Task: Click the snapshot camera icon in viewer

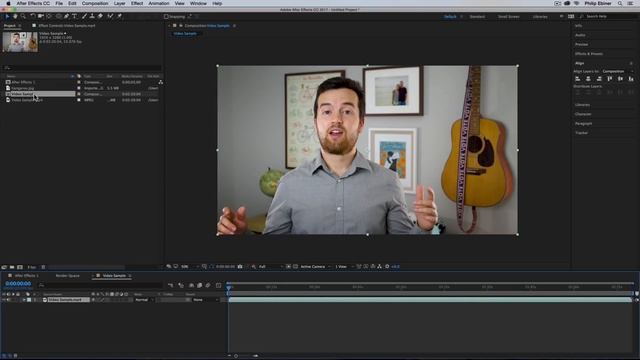Action: click(240, 267)
